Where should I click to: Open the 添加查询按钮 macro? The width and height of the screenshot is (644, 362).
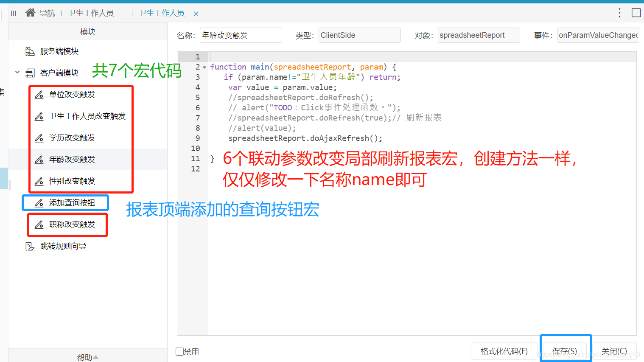(x=72, y=203)
